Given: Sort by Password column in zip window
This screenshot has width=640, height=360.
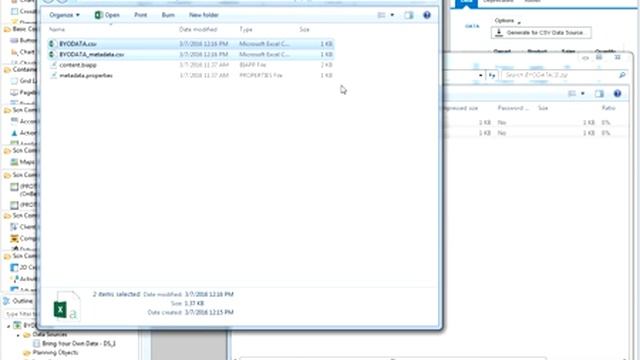Looking at the screenshot, I should point(513,108).
